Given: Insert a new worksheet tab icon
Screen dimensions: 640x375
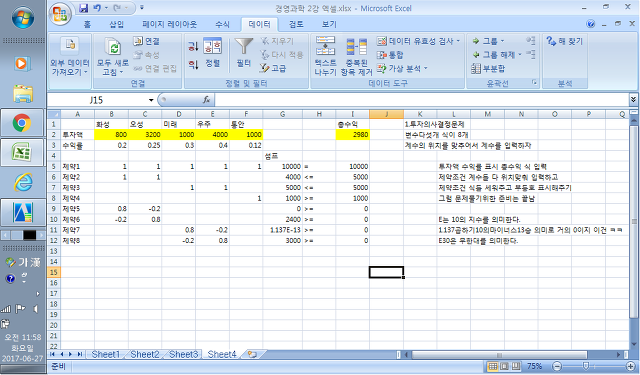Looking at the screenshot, I should [x=253, y=354].
